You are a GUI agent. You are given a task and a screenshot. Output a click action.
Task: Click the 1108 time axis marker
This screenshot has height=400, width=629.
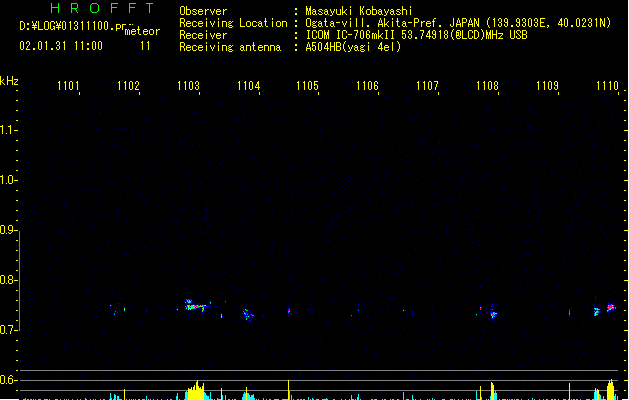[487, 86]
